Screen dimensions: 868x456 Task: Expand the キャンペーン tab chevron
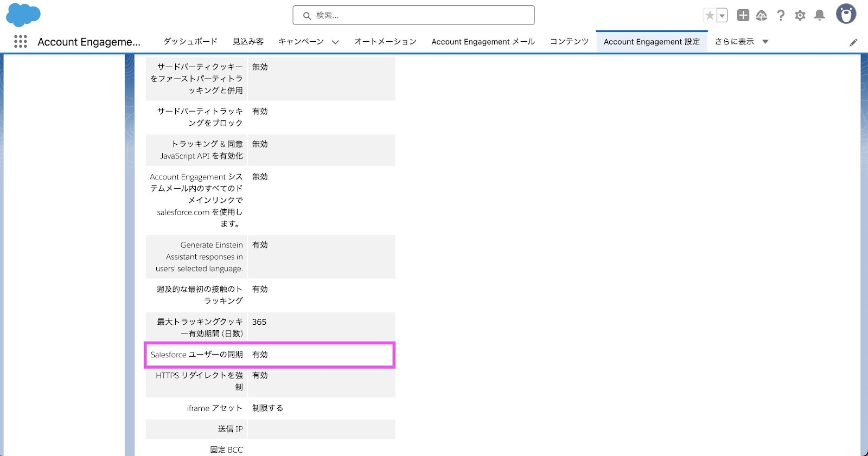335,42
